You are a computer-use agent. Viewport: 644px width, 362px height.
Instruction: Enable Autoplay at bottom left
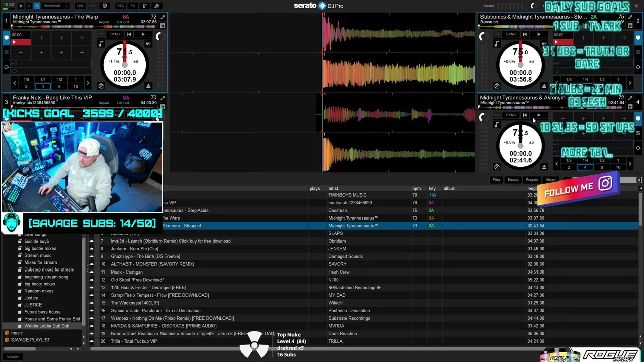pyautogui.click(x=13, y=356)
